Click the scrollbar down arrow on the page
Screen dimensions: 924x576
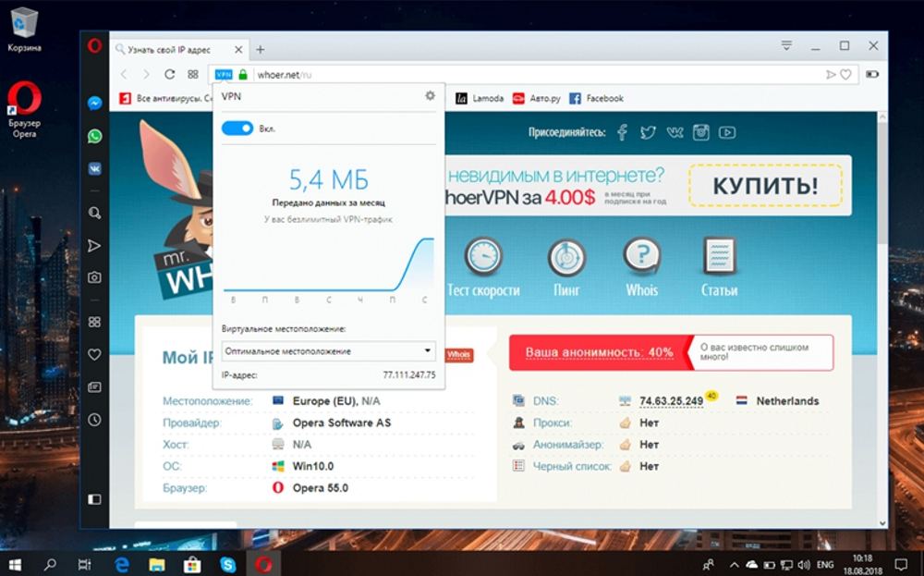point(882,523)
